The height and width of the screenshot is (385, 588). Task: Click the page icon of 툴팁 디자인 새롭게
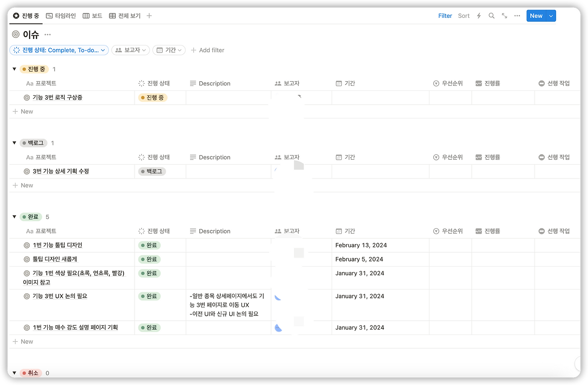point(27,259)
